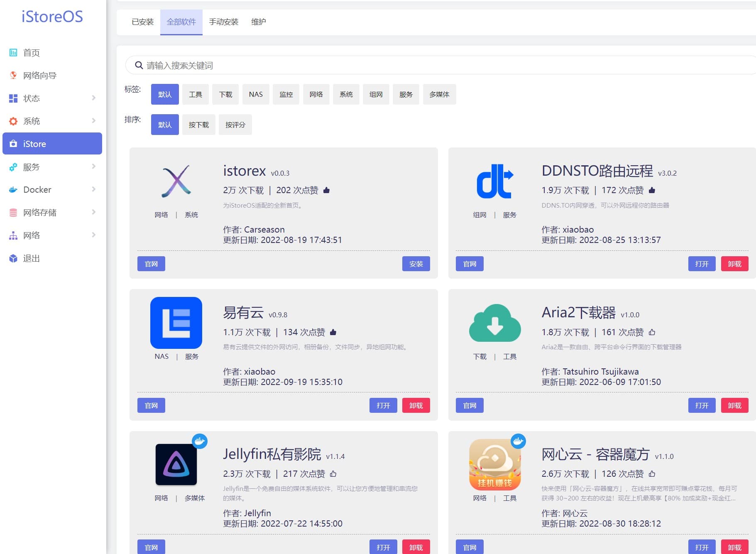
Task: Select the 网络向导 sidebar icon
Action: [x=13, y=75]
